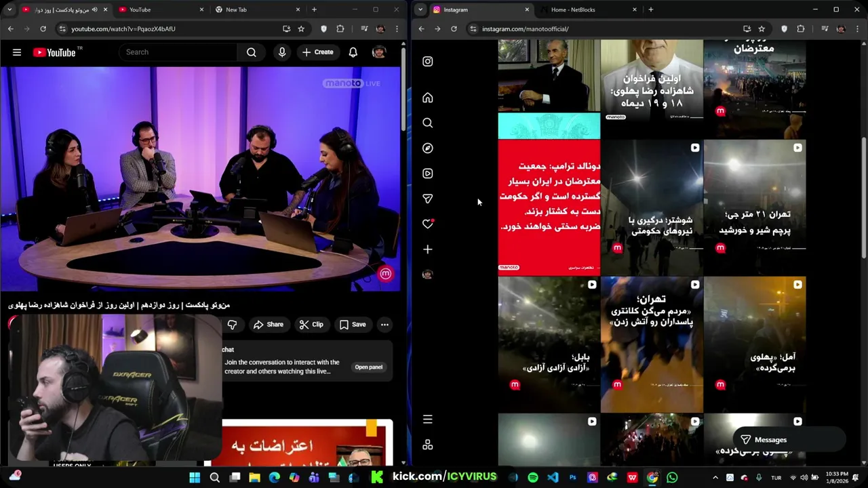Open the Shushtar clashes reel thumbnail
This screenshot has width=868, height=488.
point(652,207)
